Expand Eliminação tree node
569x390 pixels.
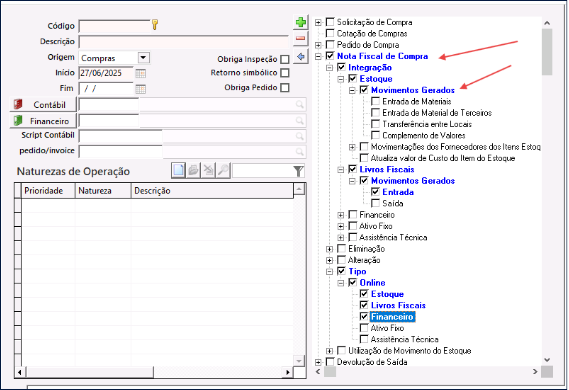pyautogui.click(x=329, y=249)
